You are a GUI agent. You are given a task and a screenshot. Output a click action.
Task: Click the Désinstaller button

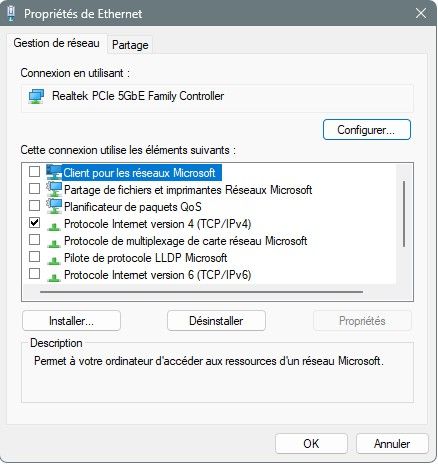[x=216, y=321]
